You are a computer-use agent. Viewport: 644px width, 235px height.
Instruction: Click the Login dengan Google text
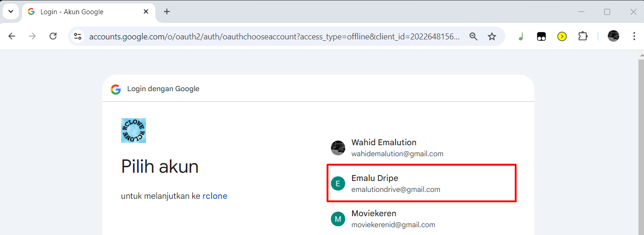coord(163,89)
